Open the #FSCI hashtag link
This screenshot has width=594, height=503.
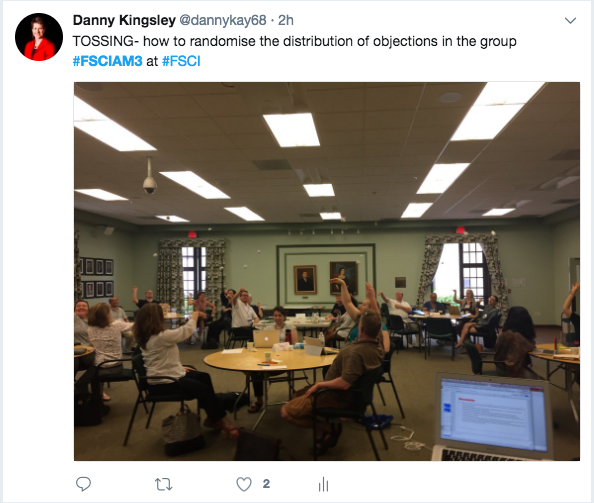point(181,61)
